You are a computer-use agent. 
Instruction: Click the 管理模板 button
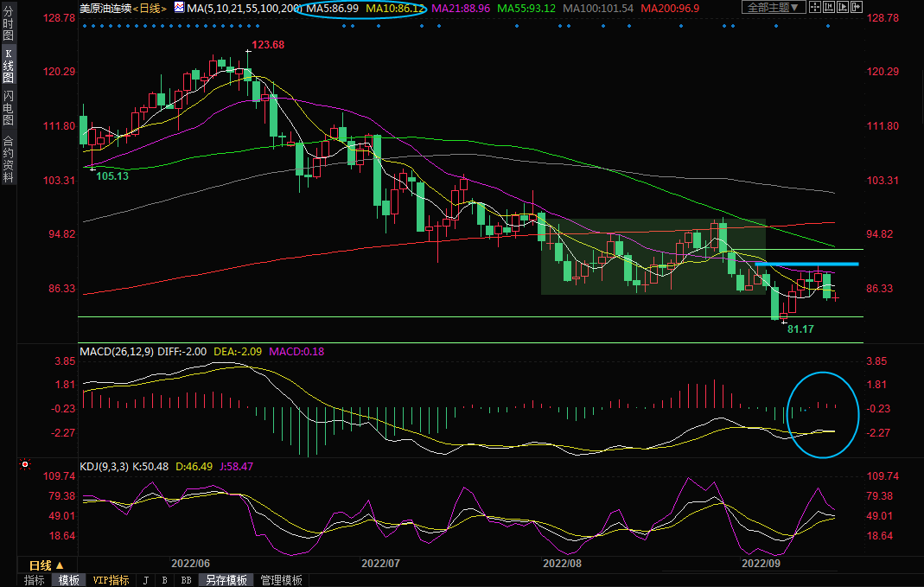coord(281,580)
